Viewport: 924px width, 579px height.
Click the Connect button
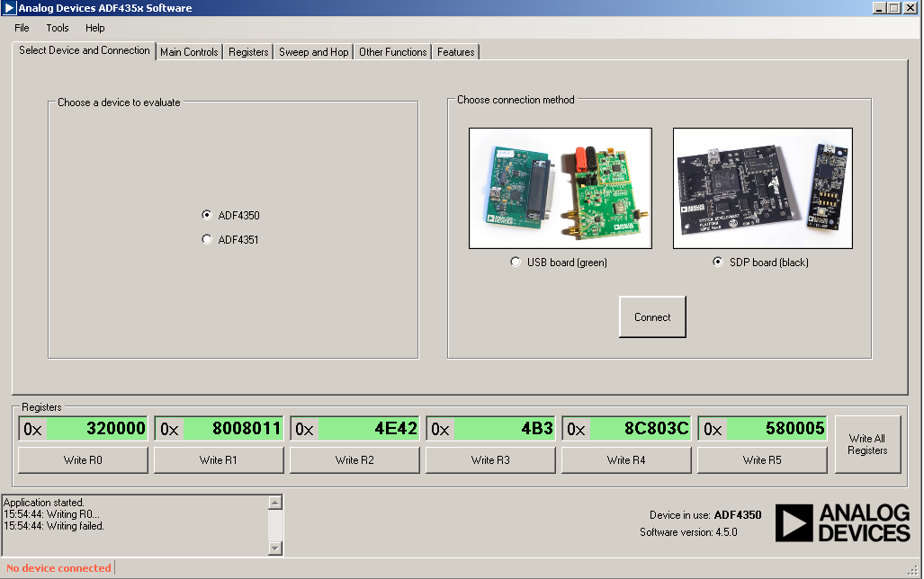point(652,316)
